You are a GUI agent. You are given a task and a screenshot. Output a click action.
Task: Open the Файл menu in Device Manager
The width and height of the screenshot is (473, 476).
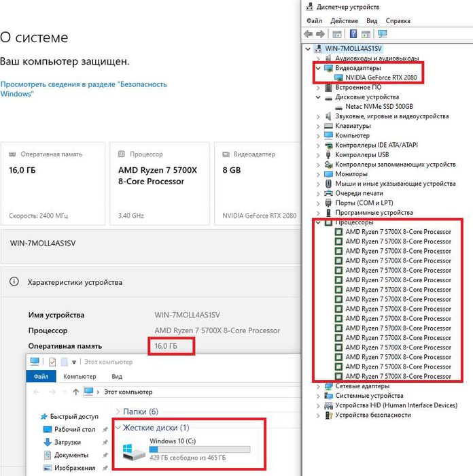(314, 21)
